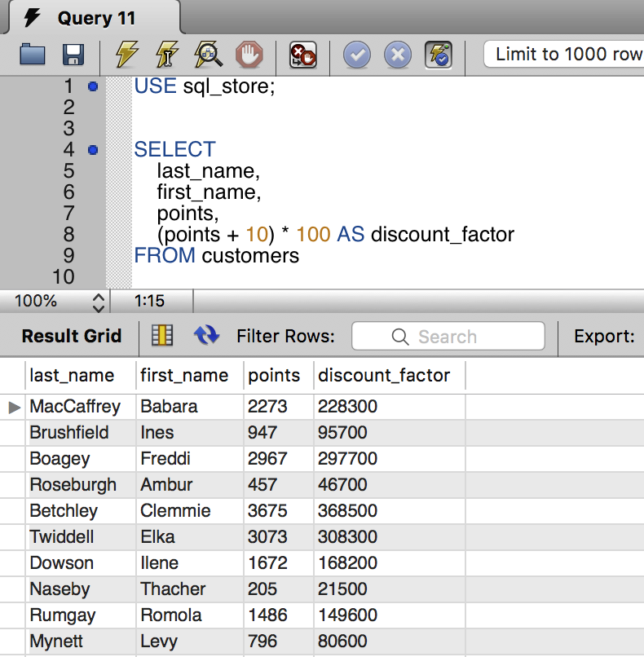This screenshot has height=657, width=644.
Task: Select the 2967 points cell
Action: click(x=279, y=458)
